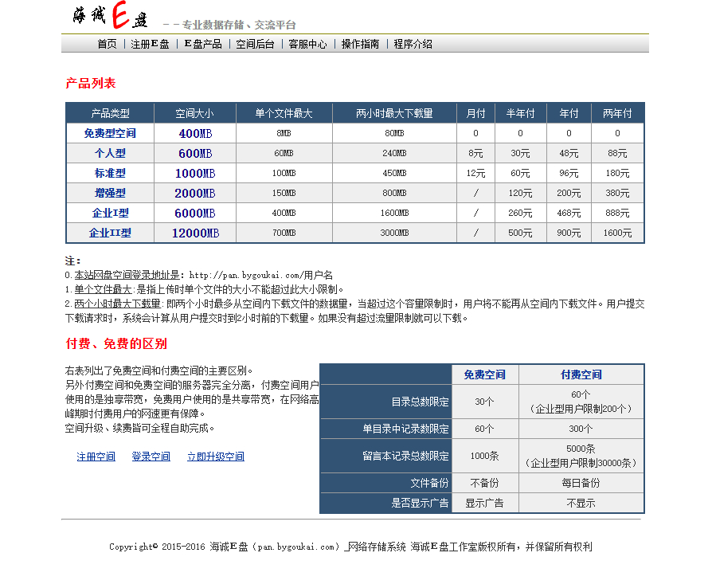Click the 注册空间 link
712x588 pixels.
pyautogui.click(x=95, y=457)
